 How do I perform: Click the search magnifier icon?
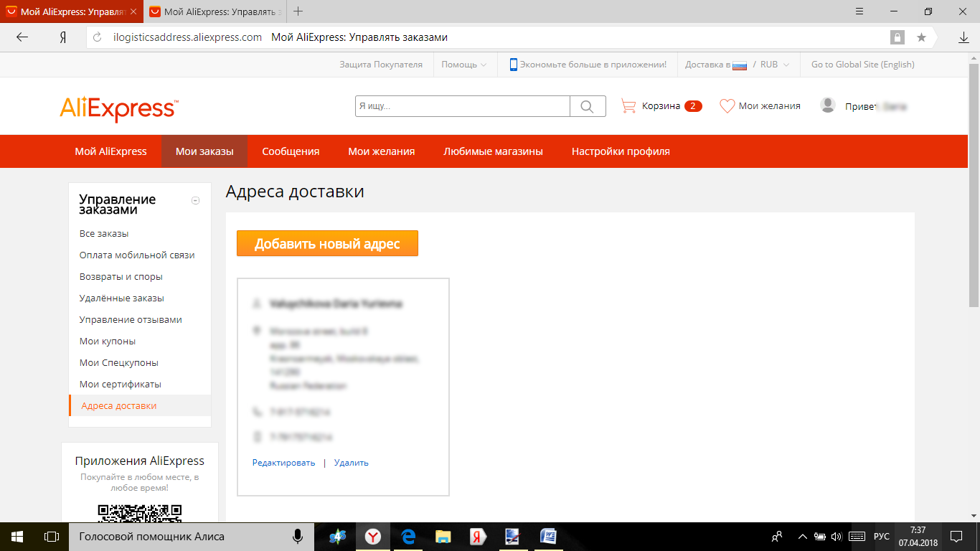click(x=588, y=106)
